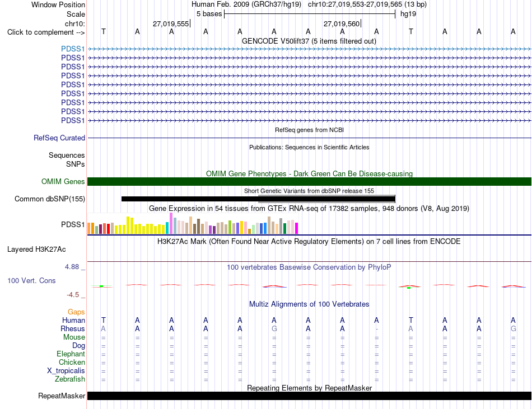Open 'Repeating Elements by RepeatMasker' title

coord(309,388)
